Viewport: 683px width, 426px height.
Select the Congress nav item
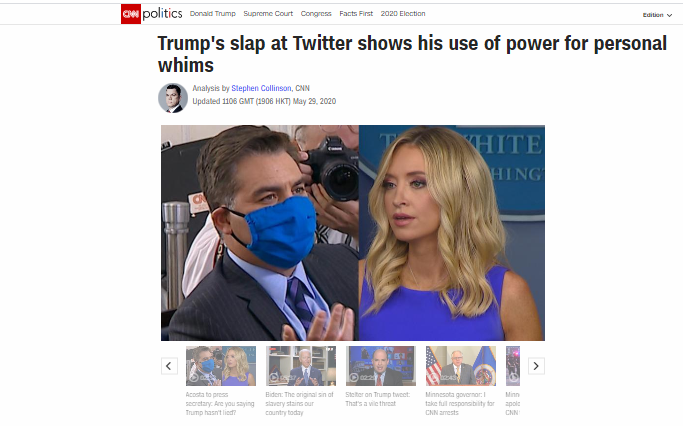(316, 14)
